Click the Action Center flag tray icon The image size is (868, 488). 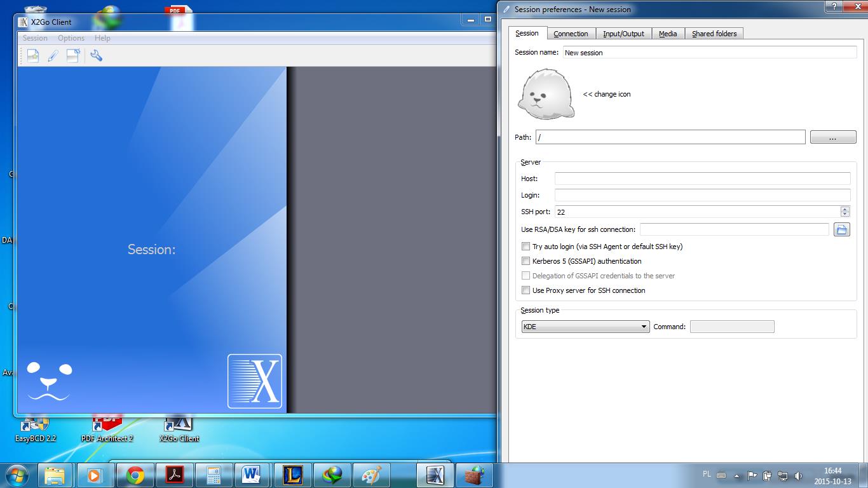pos(752,475)
